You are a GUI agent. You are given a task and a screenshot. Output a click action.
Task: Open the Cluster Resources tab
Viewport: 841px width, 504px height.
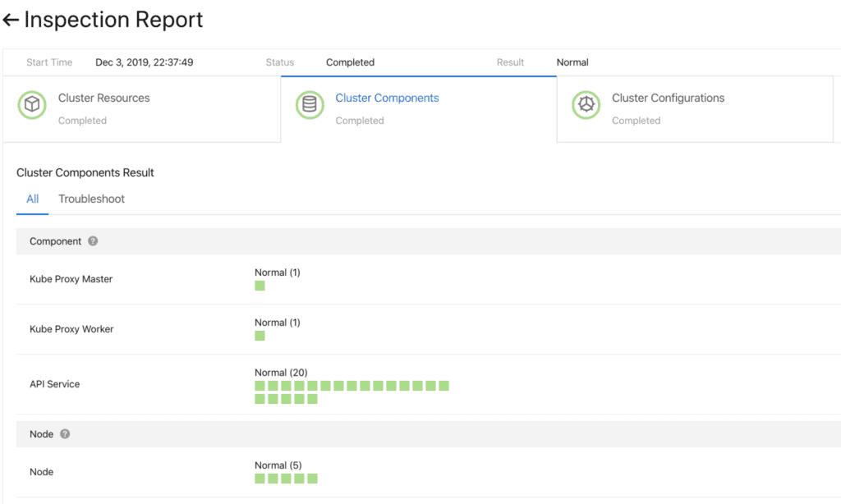103,99
